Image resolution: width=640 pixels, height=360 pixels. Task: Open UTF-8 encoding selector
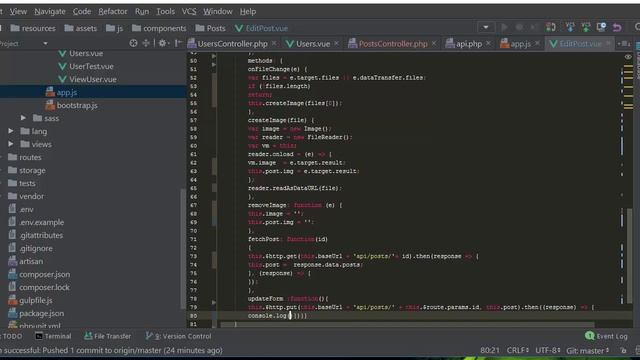[547, 350]
